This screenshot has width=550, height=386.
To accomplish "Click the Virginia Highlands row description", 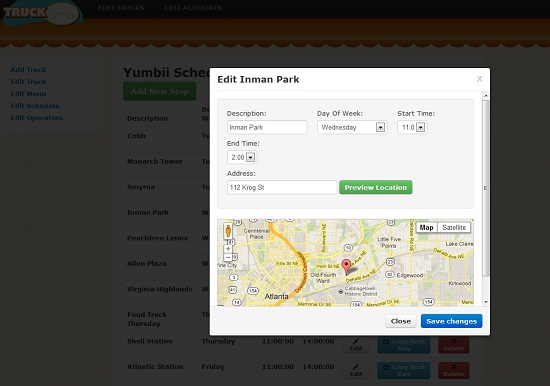I will pyautogui.click(x=160, y=289).
